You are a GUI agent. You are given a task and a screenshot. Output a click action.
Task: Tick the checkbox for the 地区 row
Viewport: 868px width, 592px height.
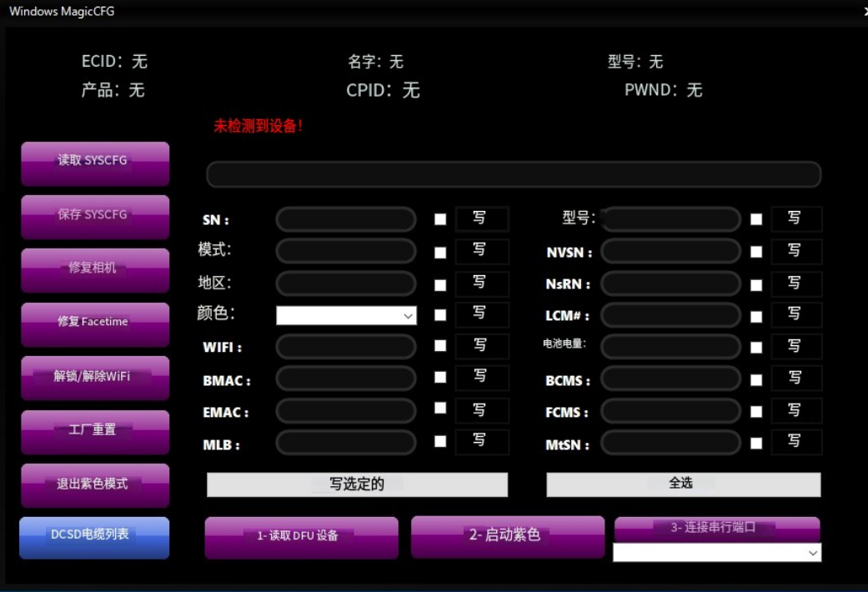point(440,284)
